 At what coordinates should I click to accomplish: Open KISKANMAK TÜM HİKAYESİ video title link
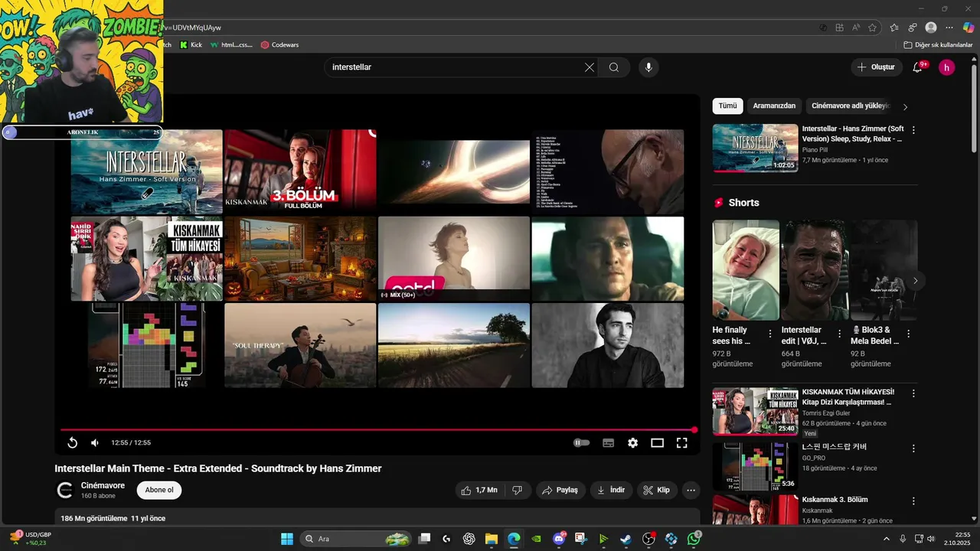tap(848, 396)
